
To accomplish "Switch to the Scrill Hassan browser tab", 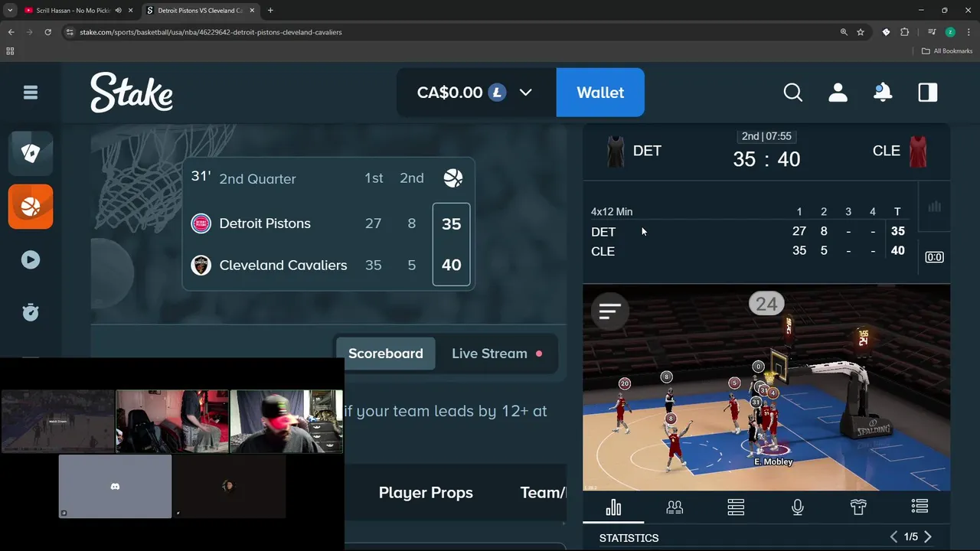I will [73, 11].
